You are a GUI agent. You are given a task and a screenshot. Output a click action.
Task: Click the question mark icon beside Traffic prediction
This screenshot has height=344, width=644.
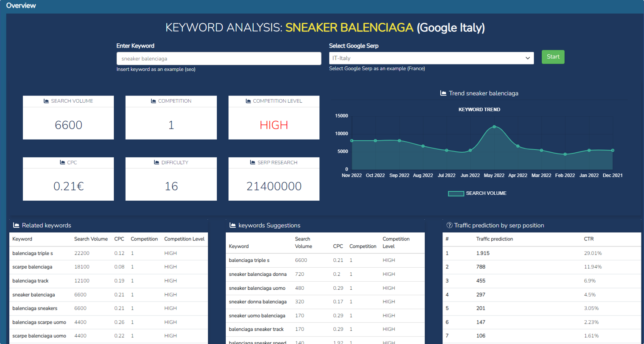449,225
